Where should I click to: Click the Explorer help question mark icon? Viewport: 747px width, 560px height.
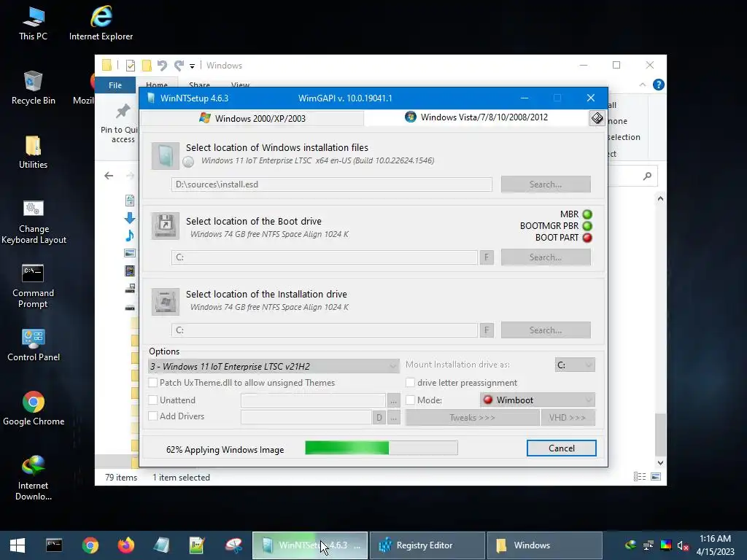[x=659, y=85]
